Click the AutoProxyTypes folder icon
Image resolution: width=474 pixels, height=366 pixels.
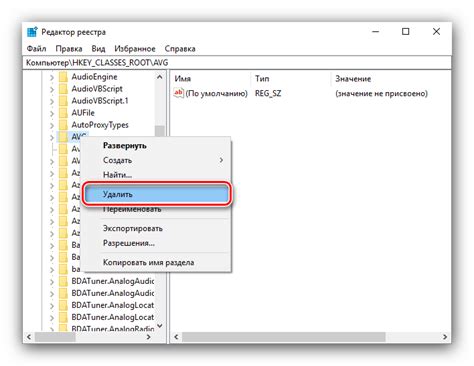pyautogui.click(x=63, y=125)
